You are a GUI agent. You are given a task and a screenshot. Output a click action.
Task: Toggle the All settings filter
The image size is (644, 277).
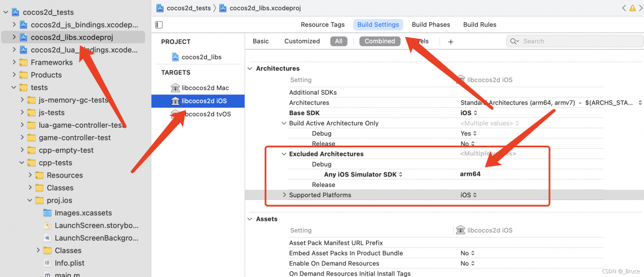(x=339, y=41)
